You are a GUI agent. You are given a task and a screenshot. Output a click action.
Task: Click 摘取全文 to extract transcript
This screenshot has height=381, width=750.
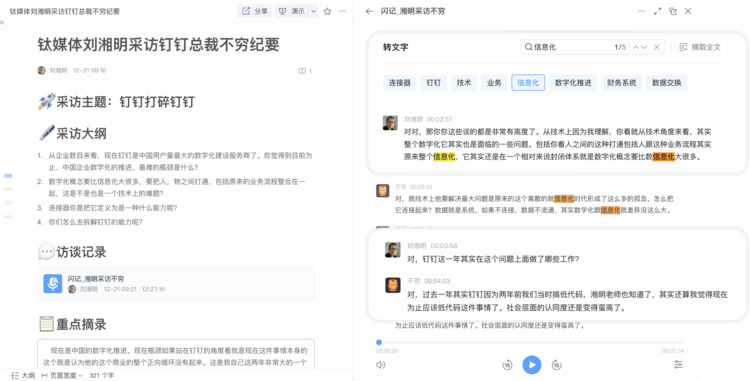700,47
